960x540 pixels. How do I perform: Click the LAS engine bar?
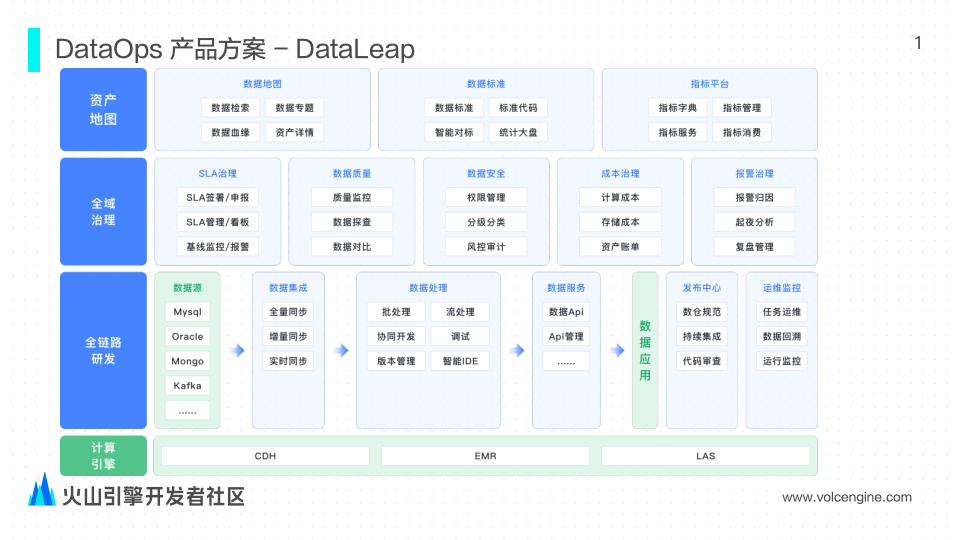705,456
